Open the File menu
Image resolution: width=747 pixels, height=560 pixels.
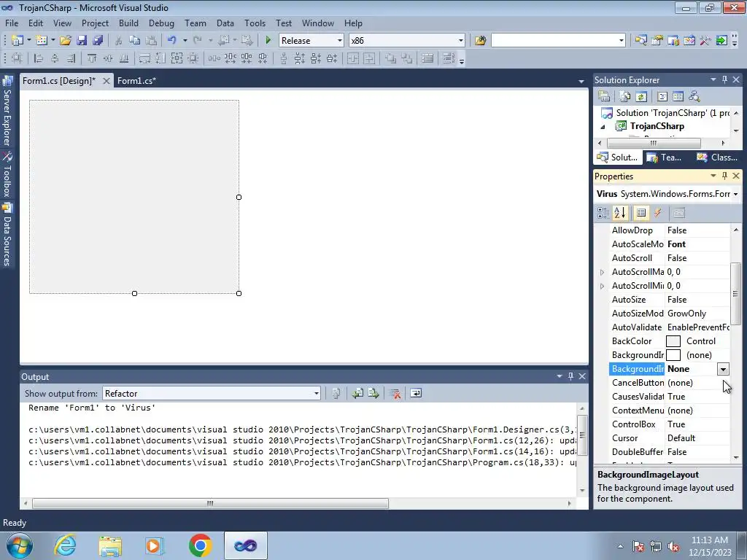[x=12, y=23]
